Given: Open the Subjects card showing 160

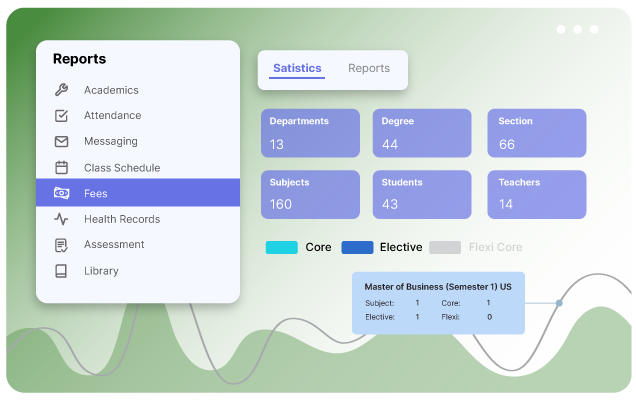Looking at the screenshot, I should pos(311,195).
